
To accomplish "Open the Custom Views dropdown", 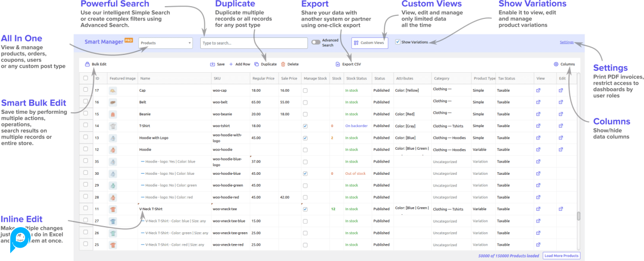I will click(x=370, y=43).
